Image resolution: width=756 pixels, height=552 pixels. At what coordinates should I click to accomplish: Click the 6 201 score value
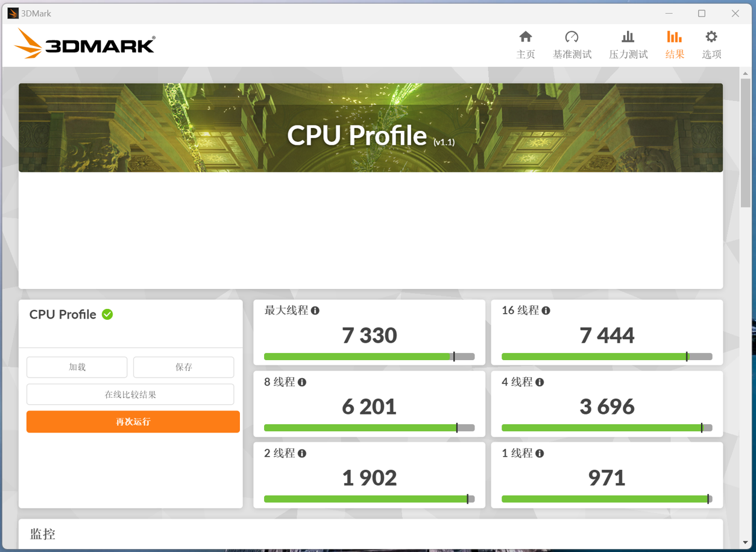tap(370, 406)
